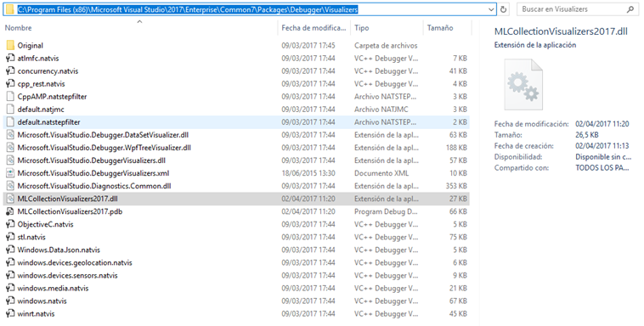Image resolution: width=644 pixels, height=326 pixels.
Task: Click the concurrency.natvis file icon
Action: [10, 71]
